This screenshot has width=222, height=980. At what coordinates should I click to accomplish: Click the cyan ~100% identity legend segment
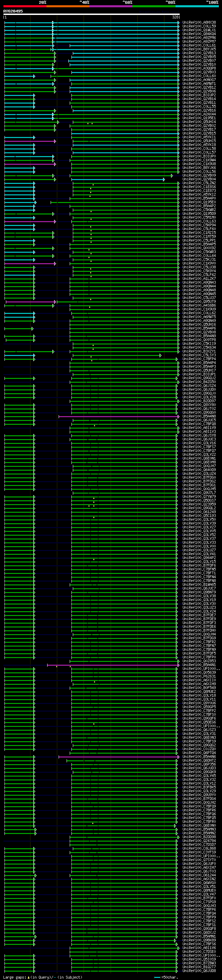[197, 7]
